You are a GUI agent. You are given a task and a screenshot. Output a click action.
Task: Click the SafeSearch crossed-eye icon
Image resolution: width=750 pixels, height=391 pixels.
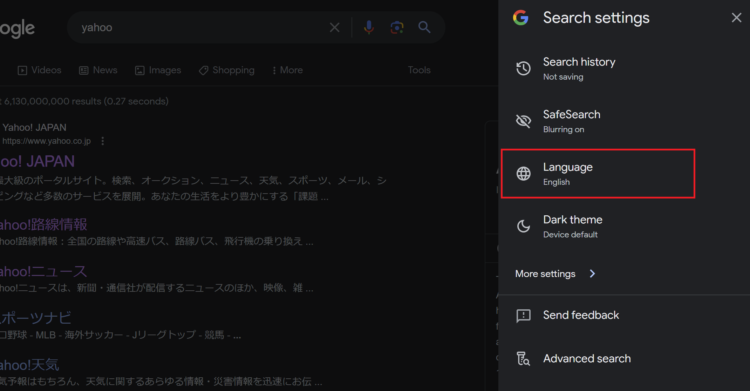[x=523, y=121]
